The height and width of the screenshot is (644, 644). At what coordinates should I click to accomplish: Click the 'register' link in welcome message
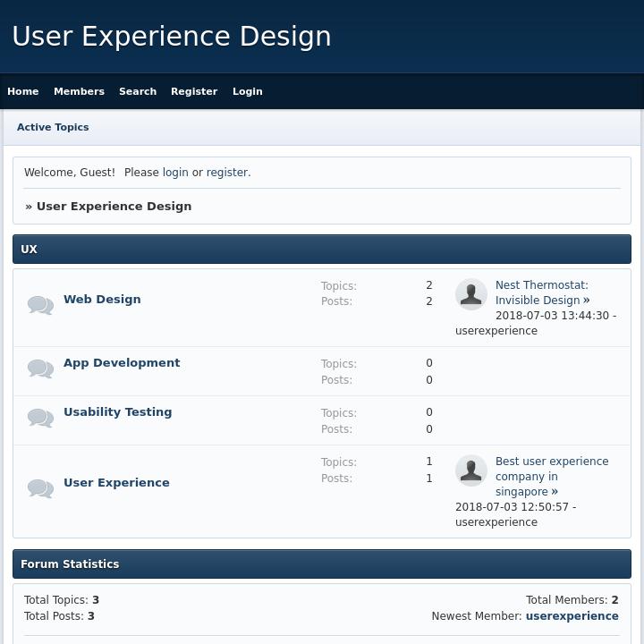pyautogui.click(x=227, y=173)
